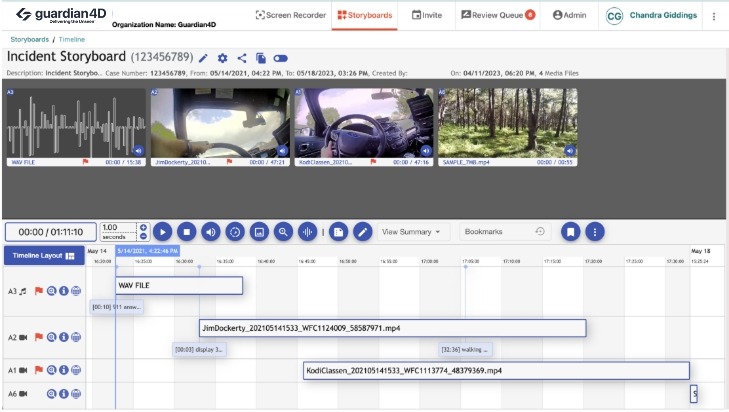Show info for track A1
The height and width of the screenshot is (412, 729).
click(x=64, y=370)
